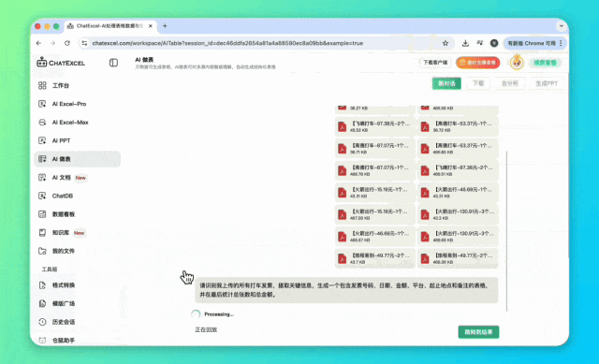Bookmark this page with the star icon
This screenshot has width=599, height=364.
pyautogui.click(x=446, y=43)
